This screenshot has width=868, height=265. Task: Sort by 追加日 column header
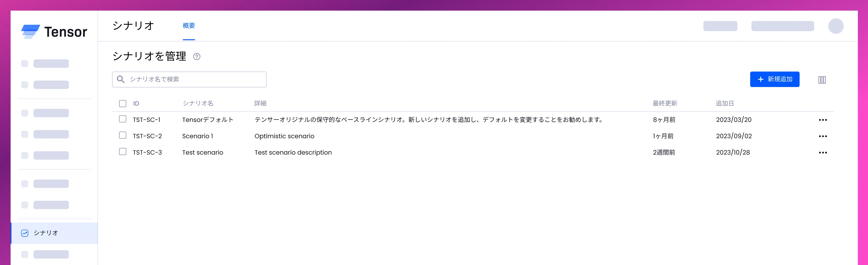pos(725,103)
